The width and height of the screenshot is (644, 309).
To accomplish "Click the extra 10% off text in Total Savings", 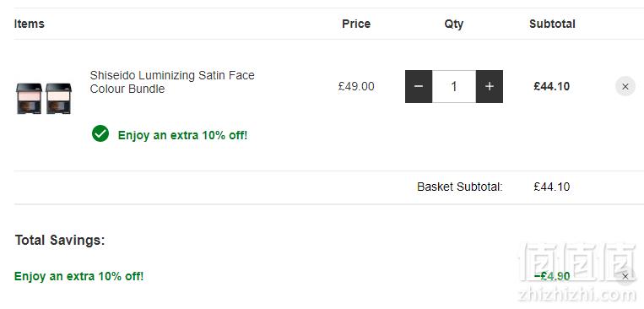I will coord(78,276).
